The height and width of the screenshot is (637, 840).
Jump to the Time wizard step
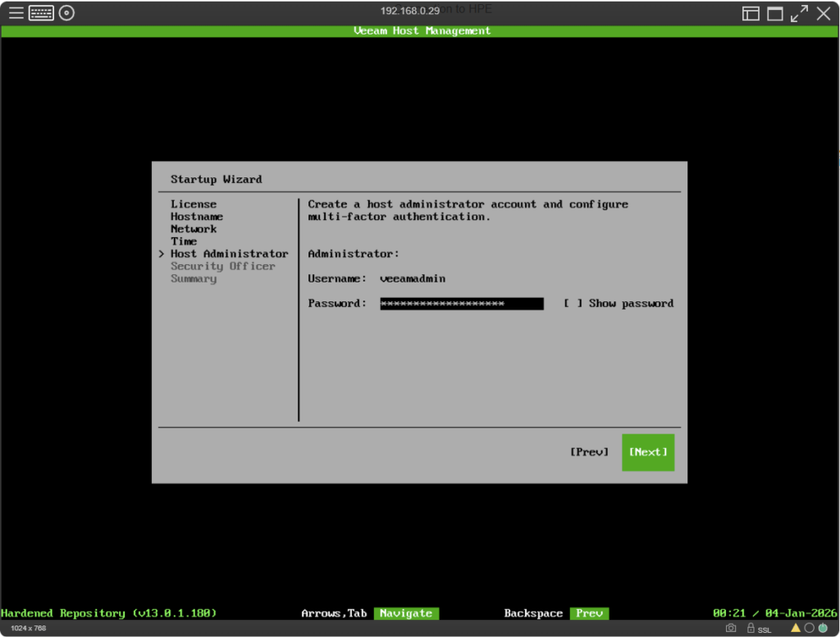[x=184, y=241]
